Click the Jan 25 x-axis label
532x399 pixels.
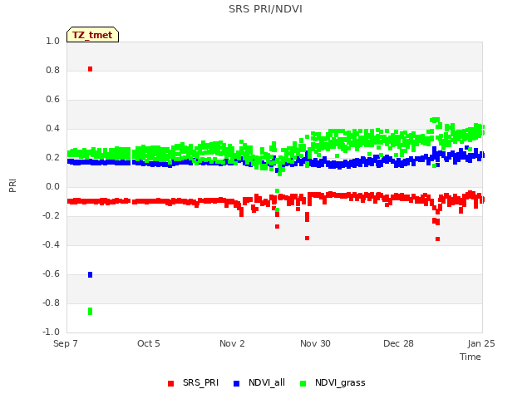coord(481,343)
